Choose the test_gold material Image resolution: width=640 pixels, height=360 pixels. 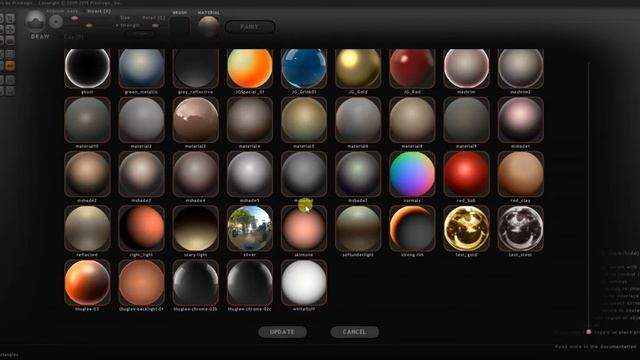[x=466, y=228]
